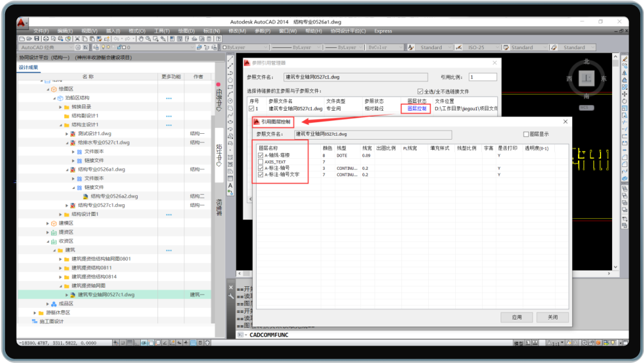The height and width of the screenshot is (363, 644).
Task: Click the Zoom realtime magnifier icon
Action: (x=149, y=38)
